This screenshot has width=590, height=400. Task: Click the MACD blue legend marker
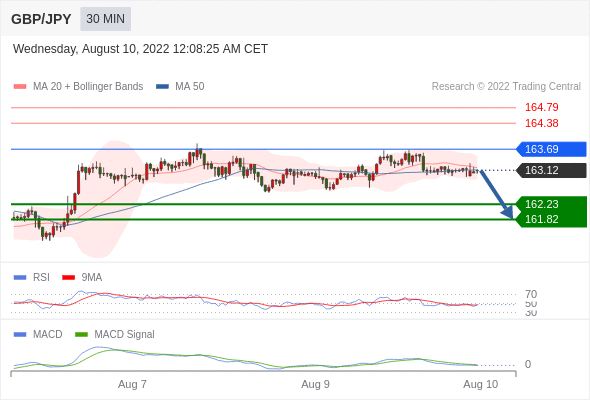click(x=20, y=335)
